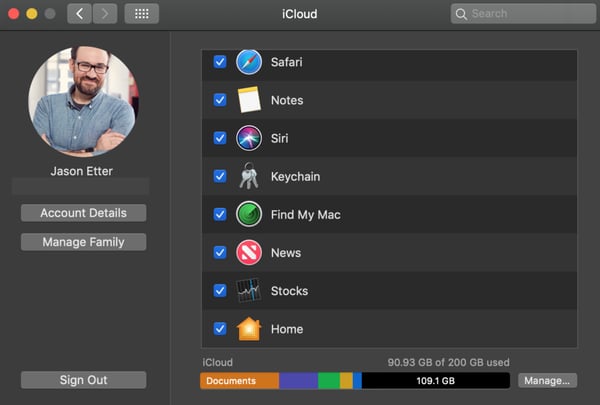Show all preferences with the grid icon
The width and height of the screenshot is (600, 405).
[142, 14]
